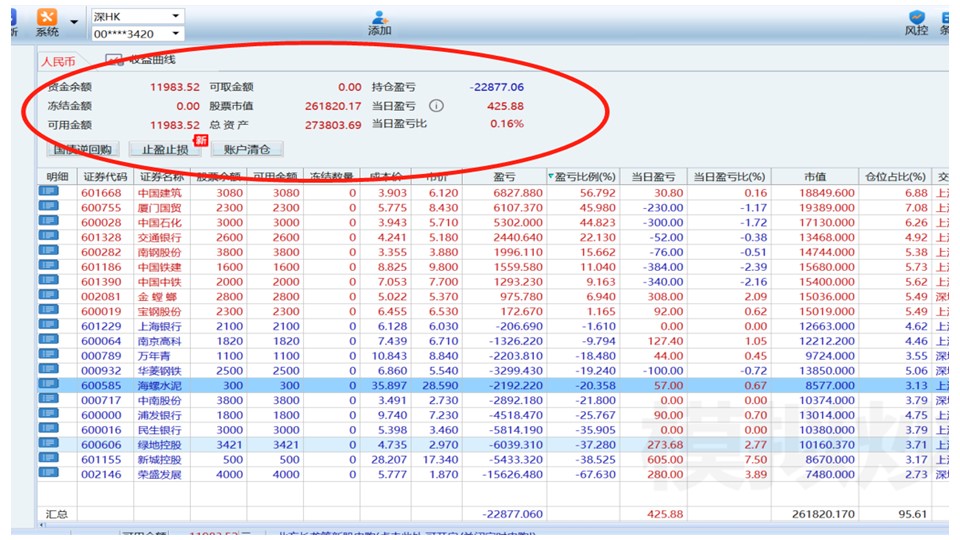960x540 pixels.
Task: Switch to the 人民币 tab
Action: pyautogui.click(x=58, y=61)
